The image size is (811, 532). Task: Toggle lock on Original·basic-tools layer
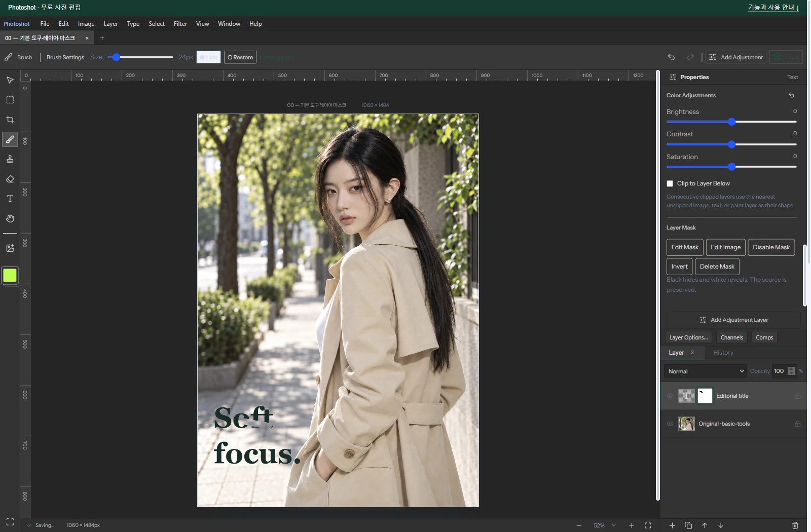click(x=797, y=424)
